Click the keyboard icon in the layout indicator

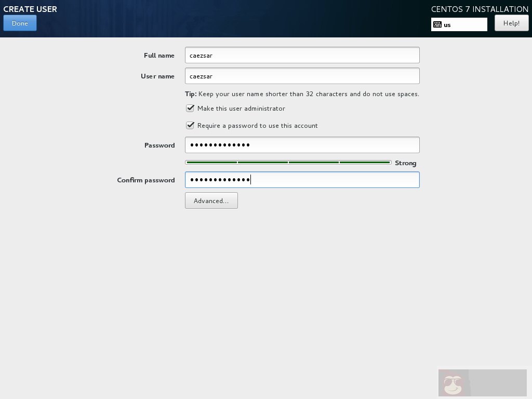[x=439, y=24]
